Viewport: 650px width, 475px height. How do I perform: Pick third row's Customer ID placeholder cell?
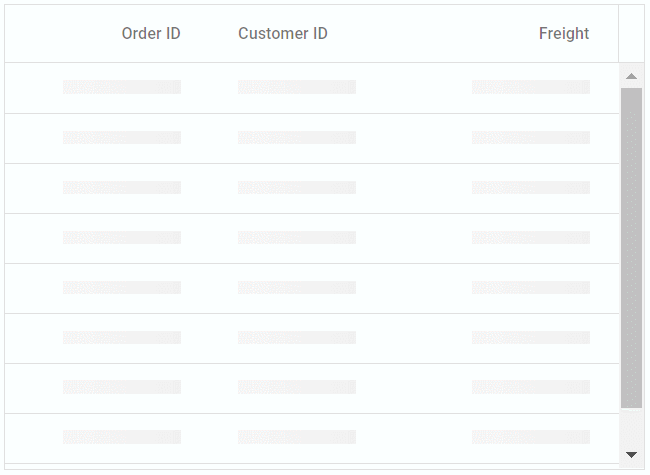(x=297, y=187)
